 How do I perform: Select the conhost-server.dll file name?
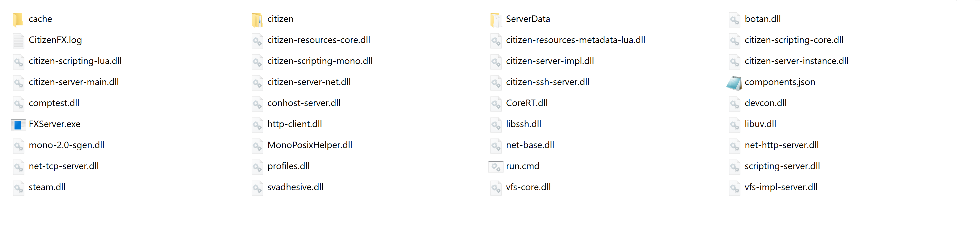click(304, 103)
